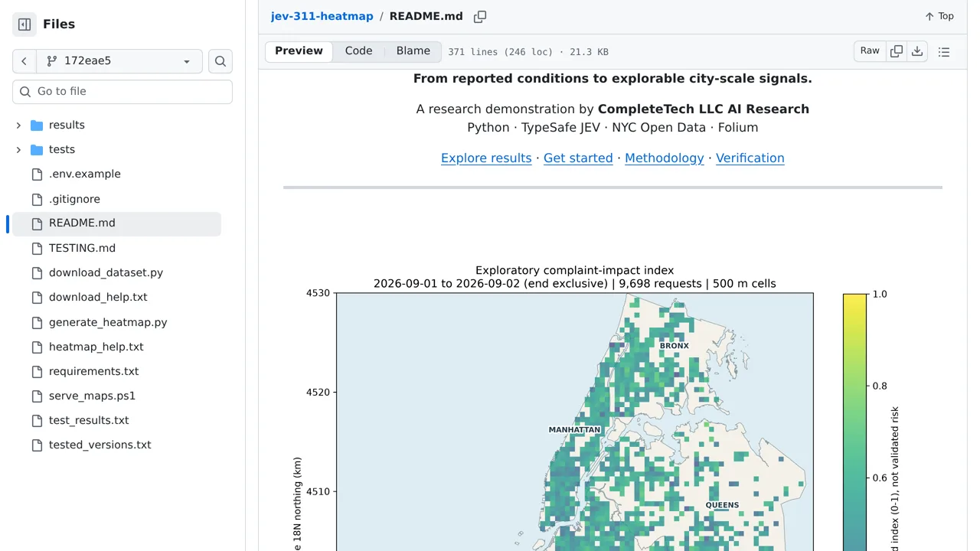Click the tested_versions.txt file icon
The image size is (980, 551).
click(37, 445)
